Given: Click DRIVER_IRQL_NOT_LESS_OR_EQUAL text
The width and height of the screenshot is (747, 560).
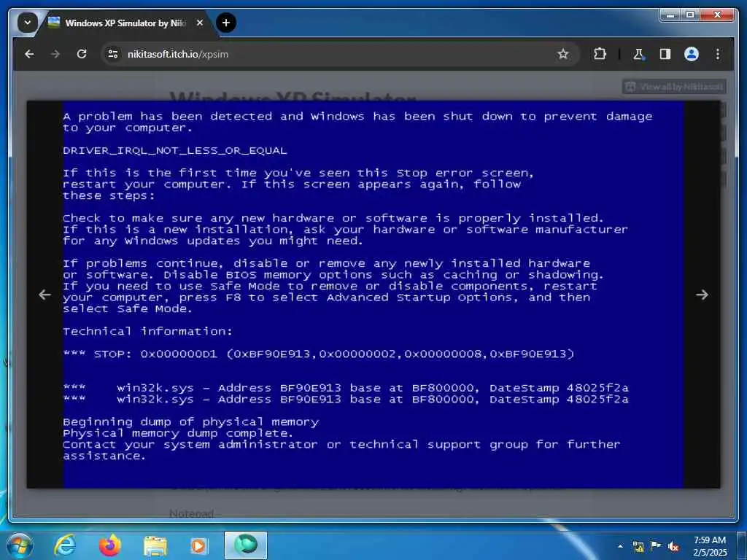Looking at the screenshot, I should pos(175,150).
